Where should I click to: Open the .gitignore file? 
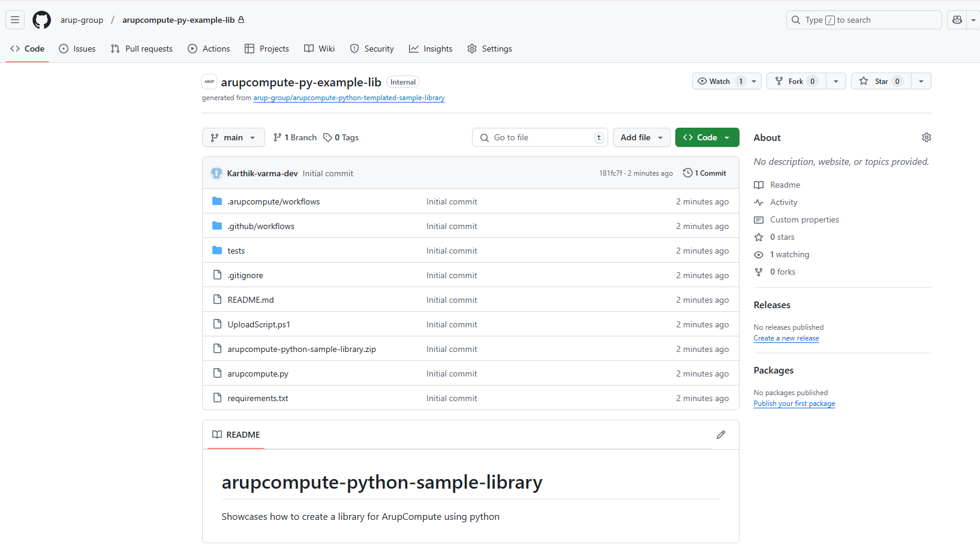[245, 275]
